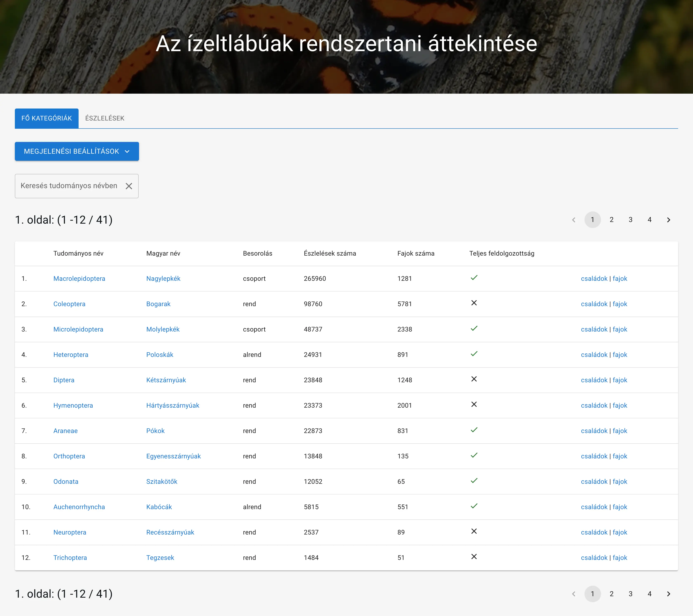This screenshot has height=616, width=693.
Task: Click the X mark for Trichoptera completeness
Action: [x=474, y=557]
